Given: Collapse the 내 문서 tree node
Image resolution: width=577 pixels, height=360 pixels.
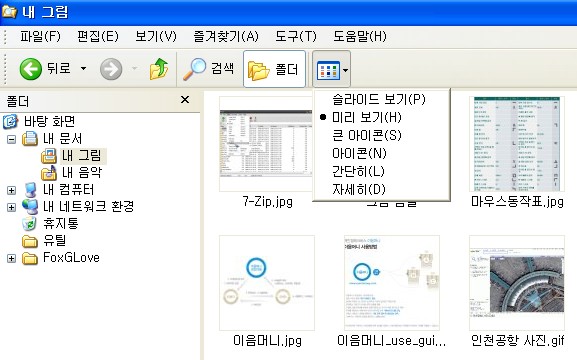Looking at the screenshot, I should [11, 139].
